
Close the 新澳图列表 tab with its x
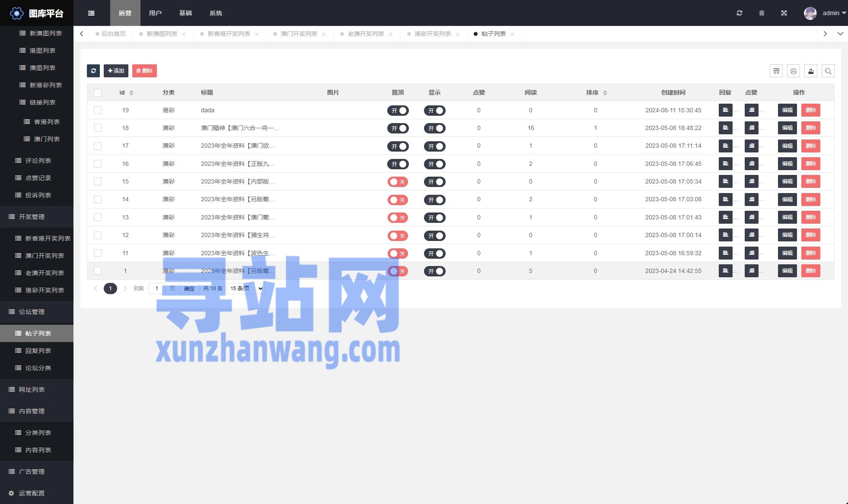pos(184,34)
